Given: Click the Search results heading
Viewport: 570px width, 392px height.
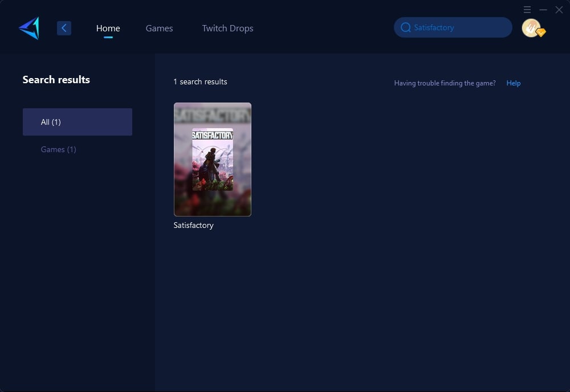Looking at the screenshot, I should click(56, 80).
